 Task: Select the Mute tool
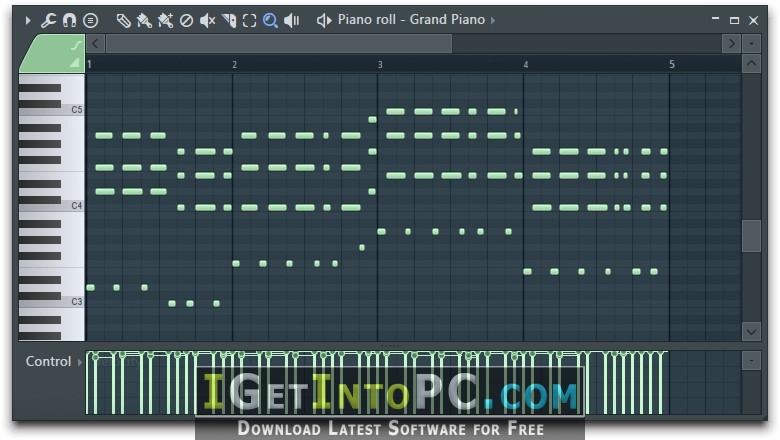pyautogui.click(x=207, y=20)
